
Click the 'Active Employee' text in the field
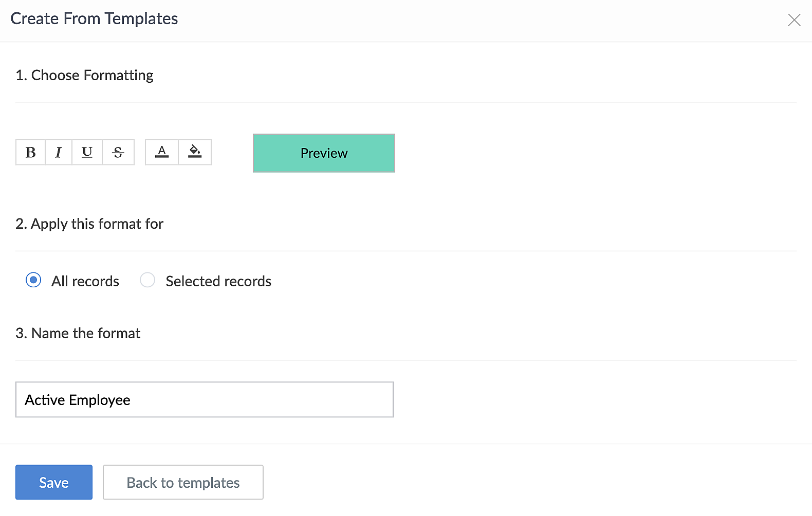(78, 400)
